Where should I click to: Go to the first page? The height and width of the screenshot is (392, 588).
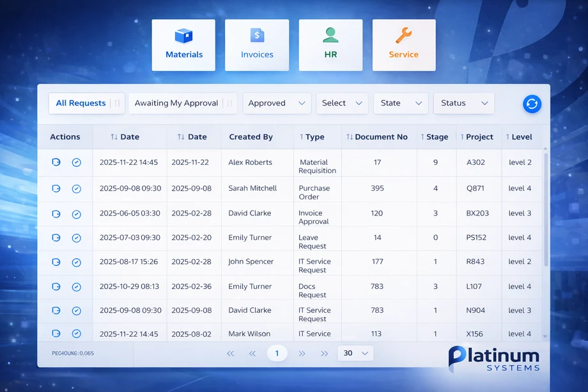coord(230,354)
